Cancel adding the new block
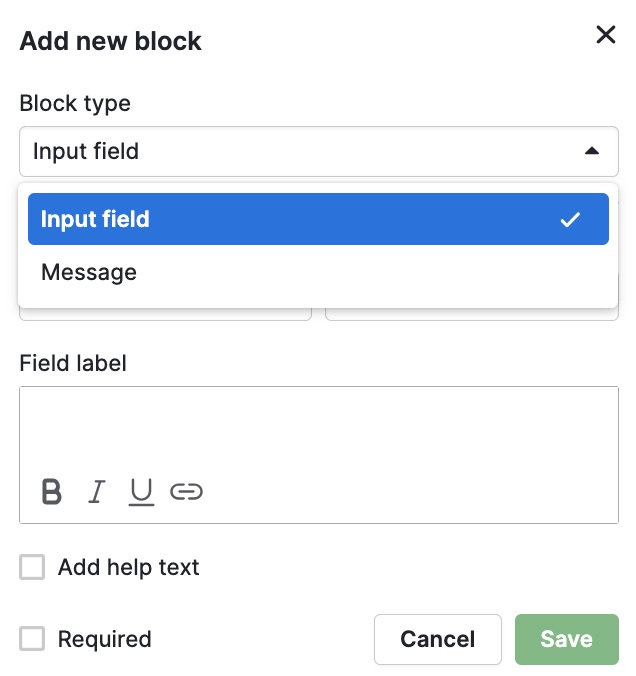Image resolution: width=636 pixels, height=676 pixels. (x=438, y=639)
